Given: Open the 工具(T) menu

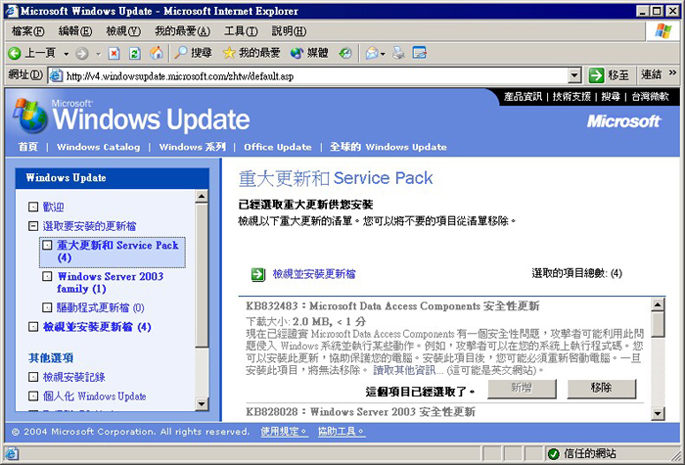Looking at the screenshot, I should (241, 31).
